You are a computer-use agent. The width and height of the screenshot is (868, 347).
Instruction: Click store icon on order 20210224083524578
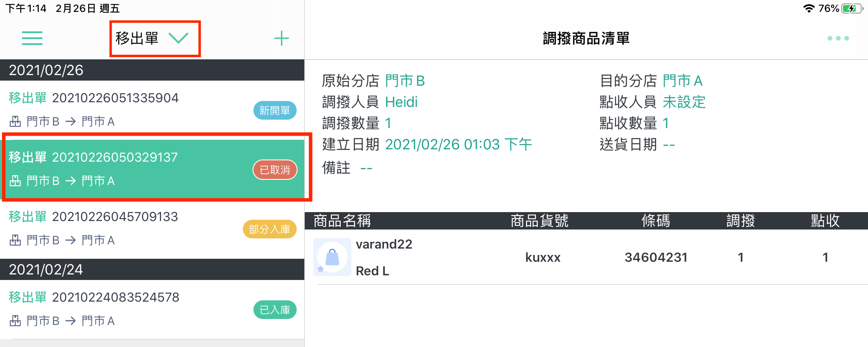coord(15,321)
